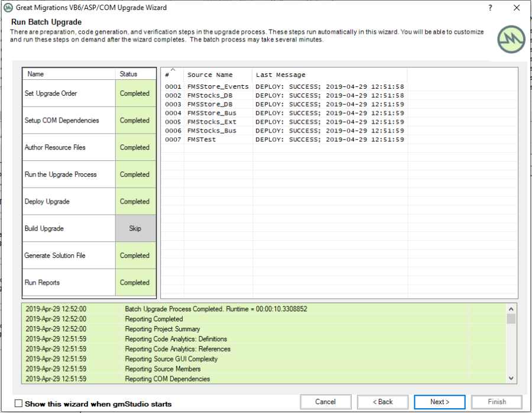Toggle the Skip status for Build Upgrade

tap(135, 228)
